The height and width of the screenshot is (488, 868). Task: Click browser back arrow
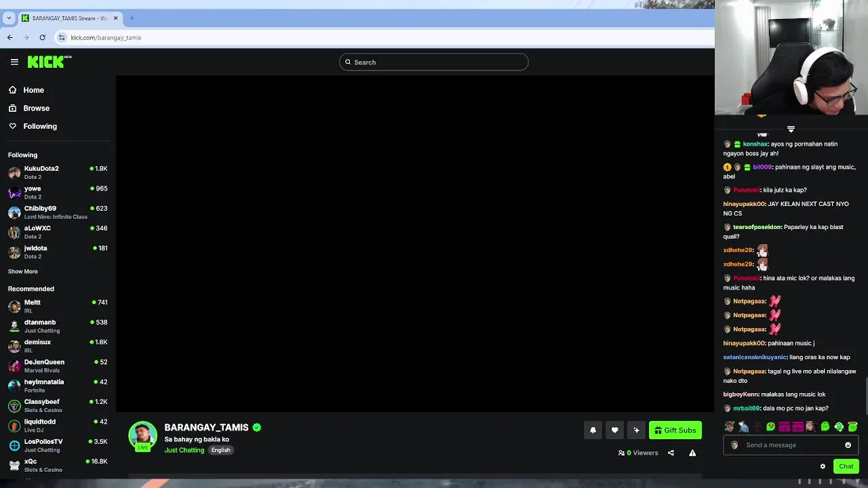tap(9, 37)
